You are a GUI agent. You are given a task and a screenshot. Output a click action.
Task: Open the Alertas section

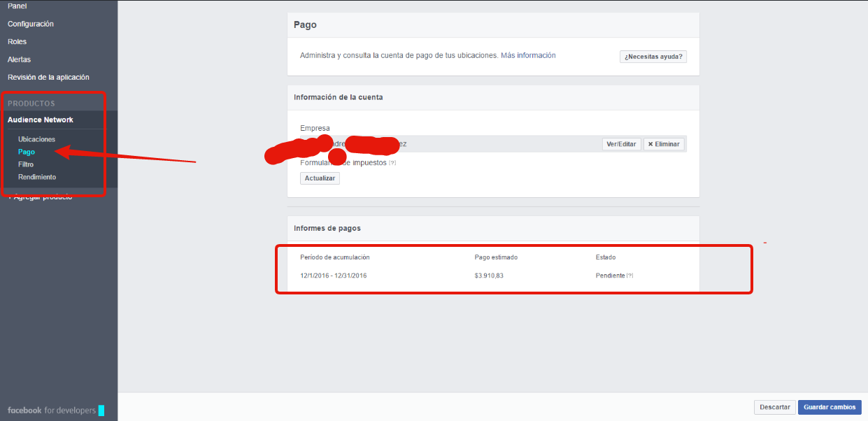[19, 59]
